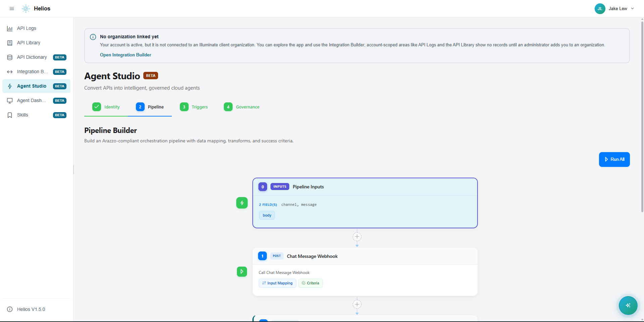644x322 pixels.
Task: Click the Helios V1.5.0 info icon
Action: point(10,309)
